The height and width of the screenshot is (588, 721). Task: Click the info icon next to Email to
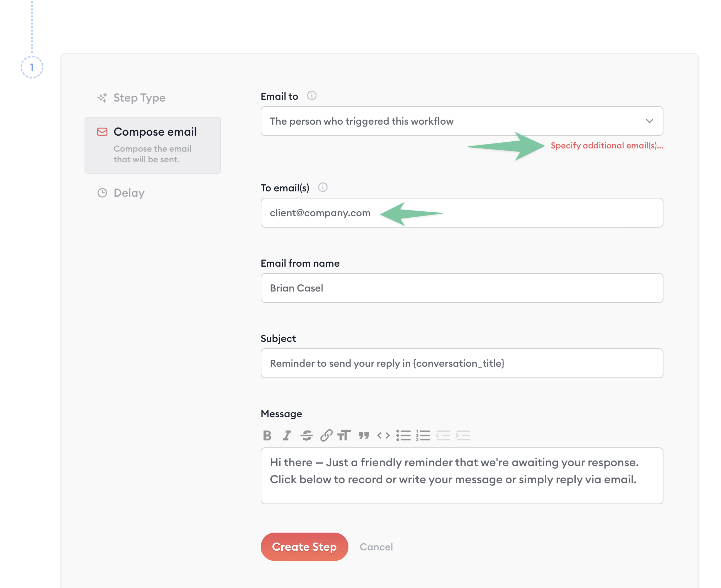[x=312, y=96]
